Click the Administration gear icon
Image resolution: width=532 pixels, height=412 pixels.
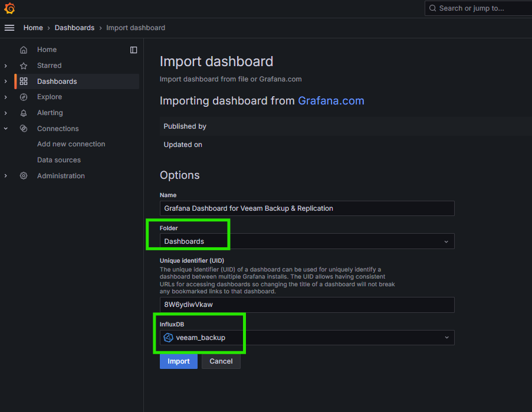(24, 176)
